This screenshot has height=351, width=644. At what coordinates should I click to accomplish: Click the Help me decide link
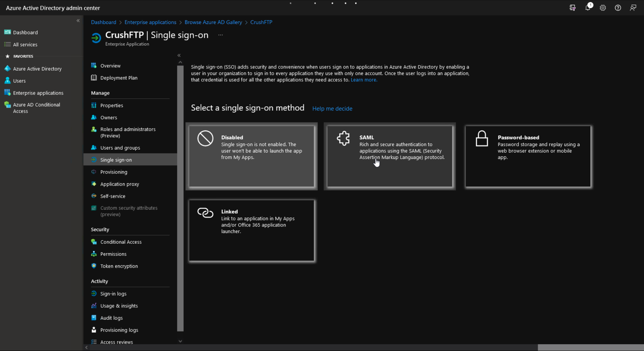332,109
